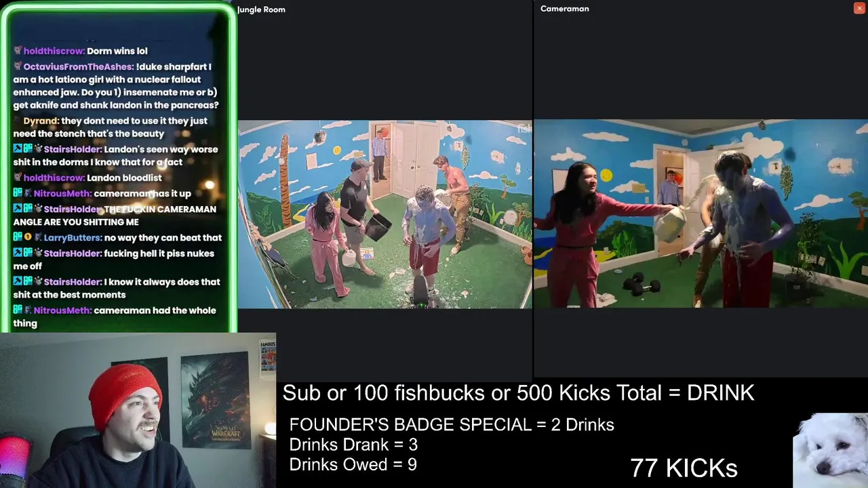
Task: Click the 'Drinks Owed = 9' counter
Action: pos(353,464)
